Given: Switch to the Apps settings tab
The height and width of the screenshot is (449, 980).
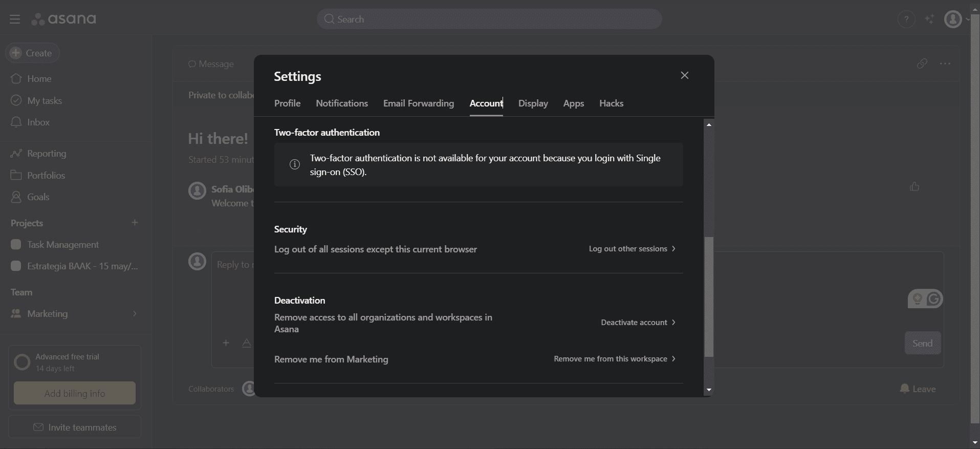Looking at the screenshot, I should coord(573,103).
